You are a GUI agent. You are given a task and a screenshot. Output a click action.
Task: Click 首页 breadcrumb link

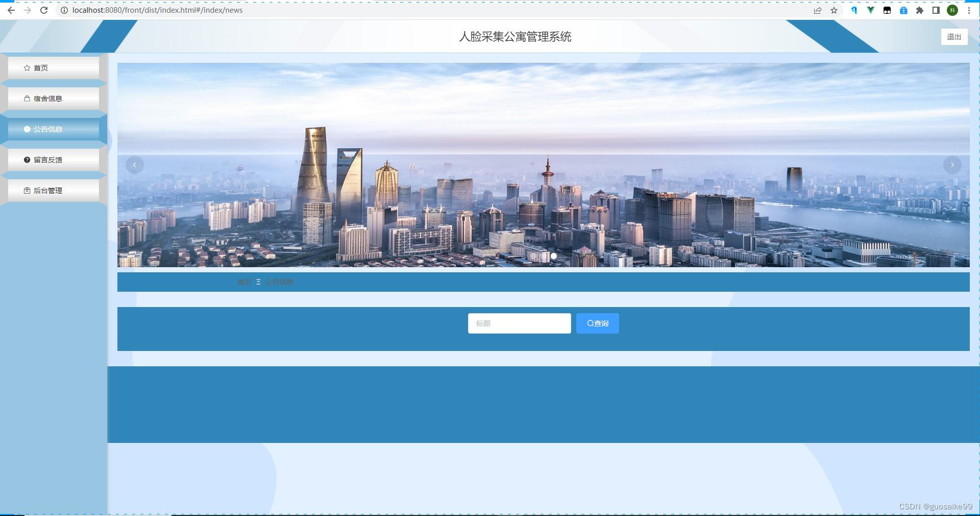[x=244, y=282]
